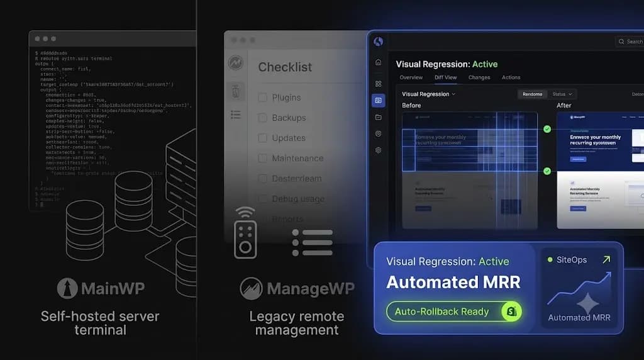Click the Search field at top
644x360 pixels.
[630, 42]
